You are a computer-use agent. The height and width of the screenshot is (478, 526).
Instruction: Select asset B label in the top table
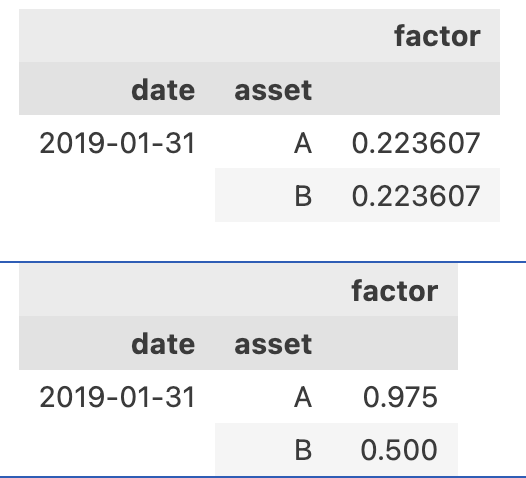[303, 196]
